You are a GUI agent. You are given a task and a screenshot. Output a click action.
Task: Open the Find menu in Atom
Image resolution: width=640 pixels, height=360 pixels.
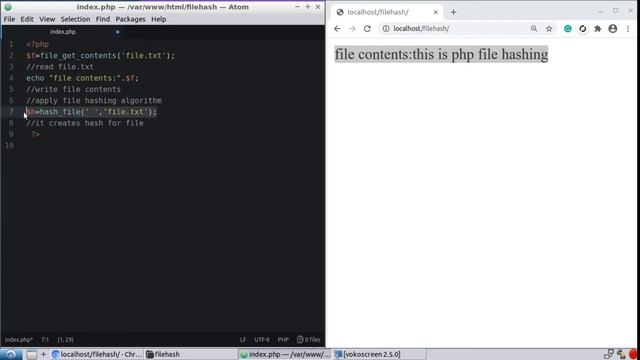pyautogui.click(x=103, y=19)
